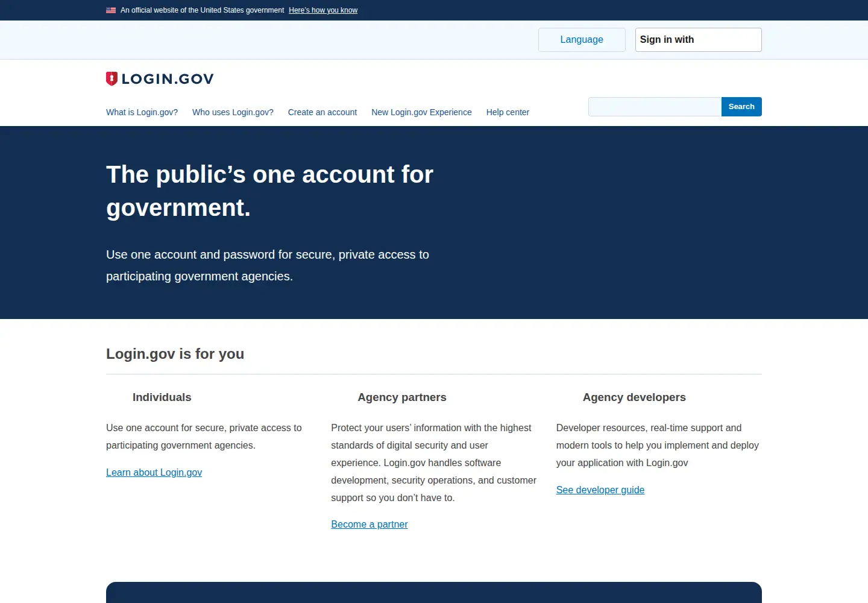Follow the "Learn about Login.gov" link
Image resolution: width=868 pixels, height=603 pixels.
[154, 472]
